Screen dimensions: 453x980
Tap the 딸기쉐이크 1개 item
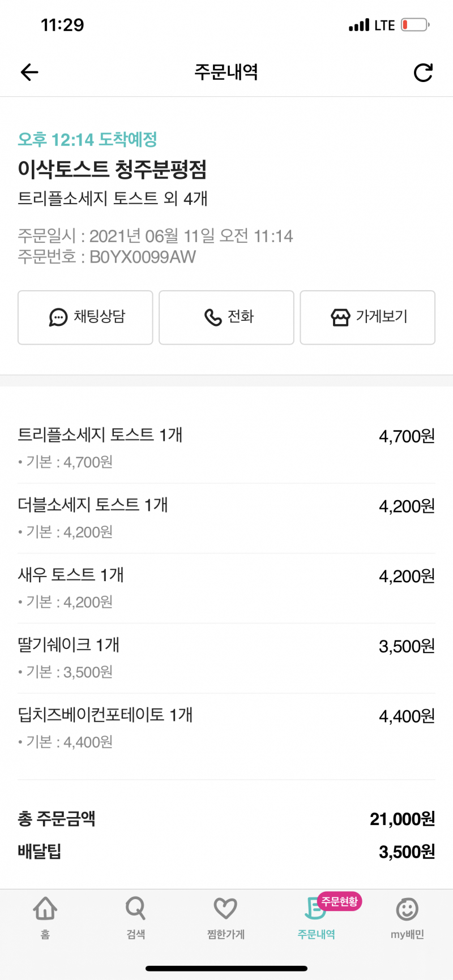click(x=69, y=645)
